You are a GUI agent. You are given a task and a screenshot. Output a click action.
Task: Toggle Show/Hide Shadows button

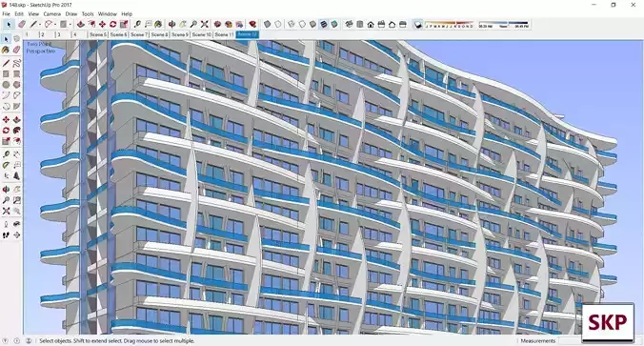(417, 24)
